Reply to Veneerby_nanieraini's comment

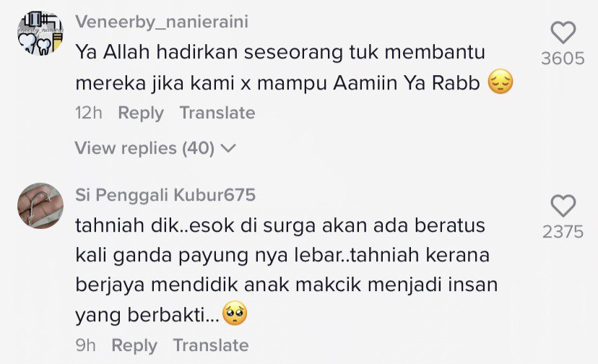tap(141, 113)
